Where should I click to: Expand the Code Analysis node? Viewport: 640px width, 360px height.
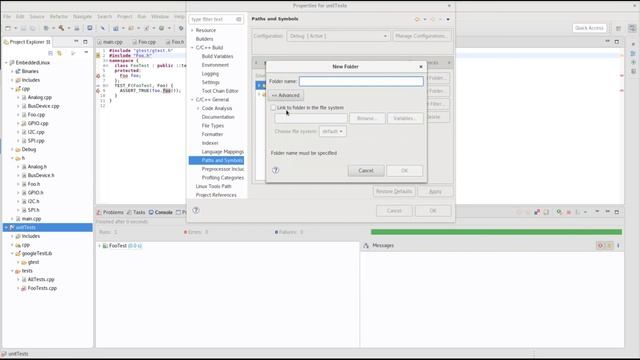click(198, 108)
